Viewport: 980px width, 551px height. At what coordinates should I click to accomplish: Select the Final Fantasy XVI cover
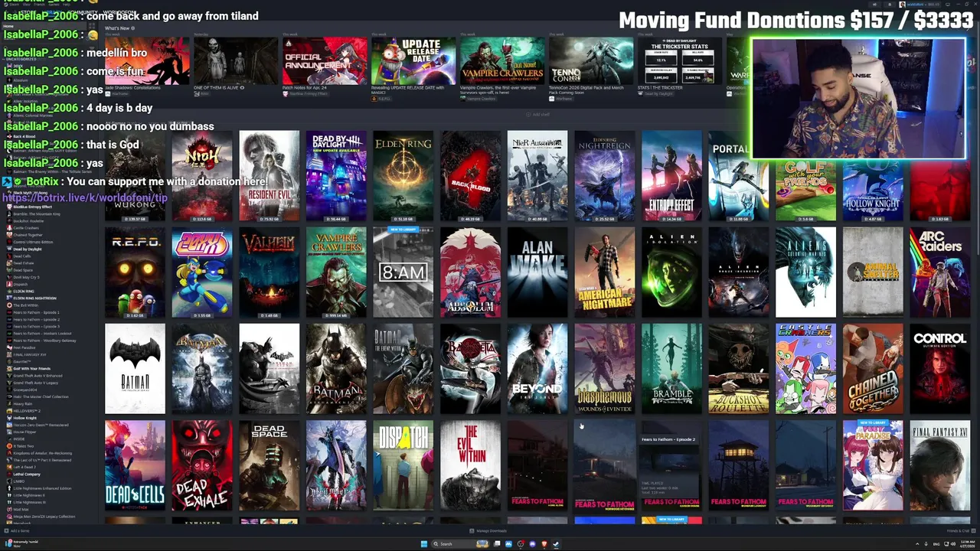(939, 465)
